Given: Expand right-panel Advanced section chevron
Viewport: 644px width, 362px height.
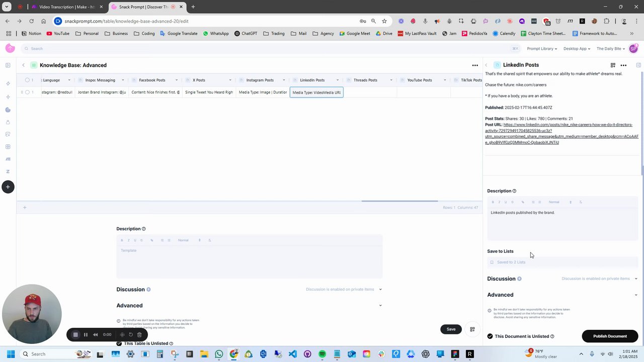Looking at the screenshot, I should [636, 295].
